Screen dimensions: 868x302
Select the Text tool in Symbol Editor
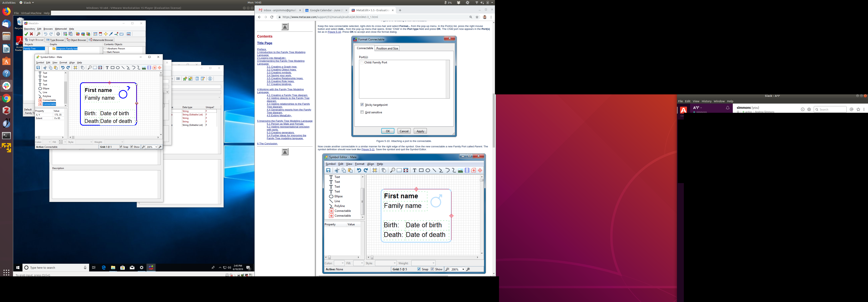107,68
